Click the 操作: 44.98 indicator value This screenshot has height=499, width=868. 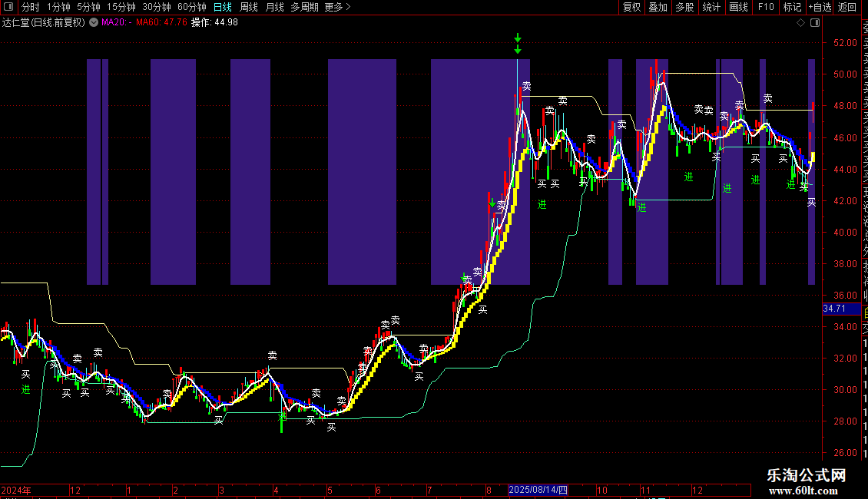tap(214, 23)
